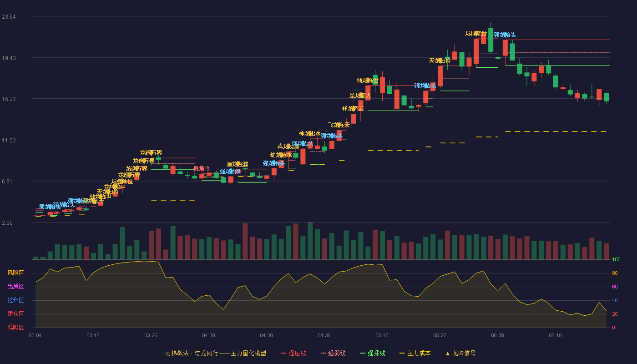This screenshot has height=364, width=637.
Task: Click the 03-26 date label
Action: (151, 335)
